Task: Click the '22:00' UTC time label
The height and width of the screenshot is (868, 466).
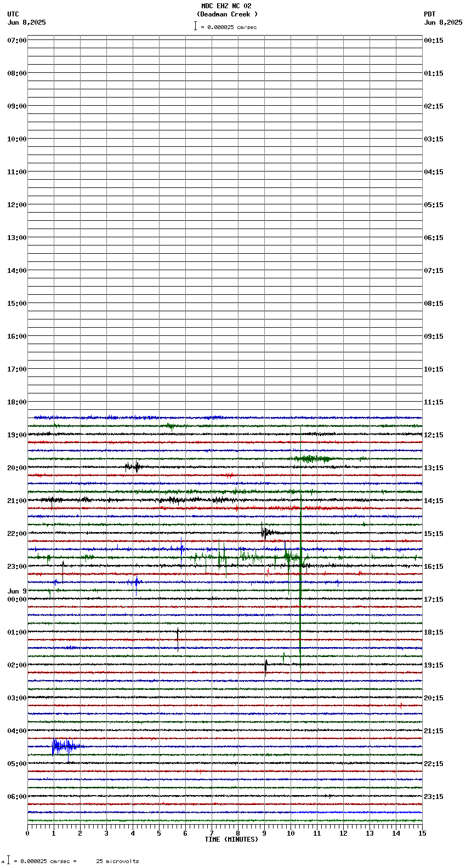Action: point(17,534)
